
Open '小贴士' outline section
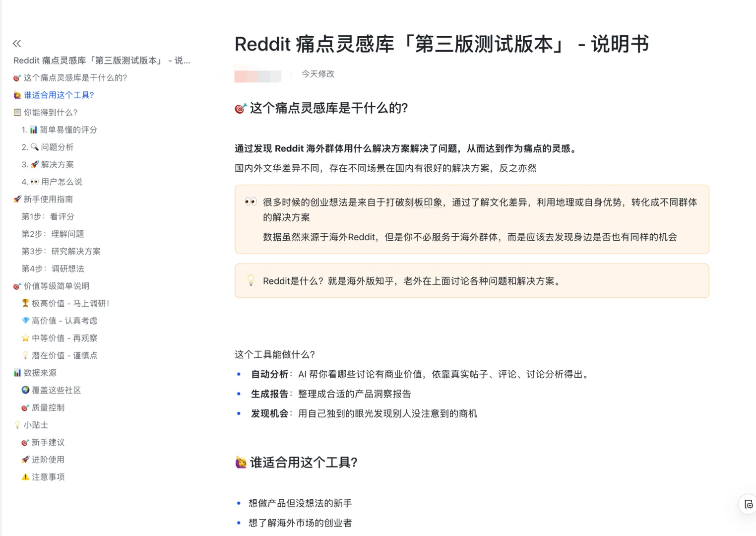coord(31,425)
